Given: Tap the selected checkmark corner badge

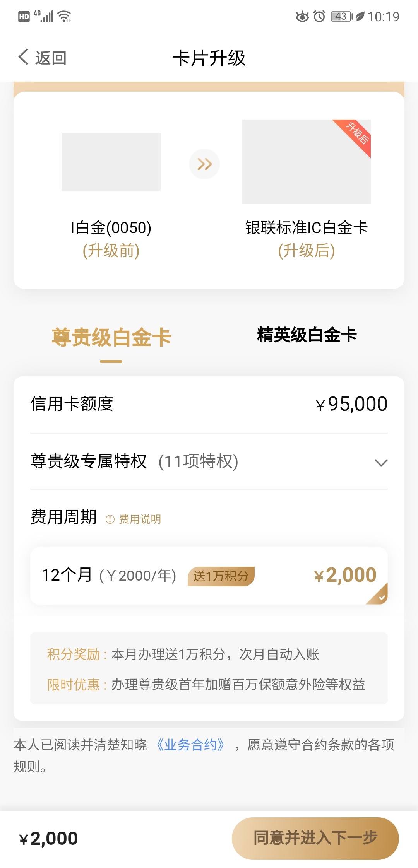Looking at the screenshot, I should point(378,595).
